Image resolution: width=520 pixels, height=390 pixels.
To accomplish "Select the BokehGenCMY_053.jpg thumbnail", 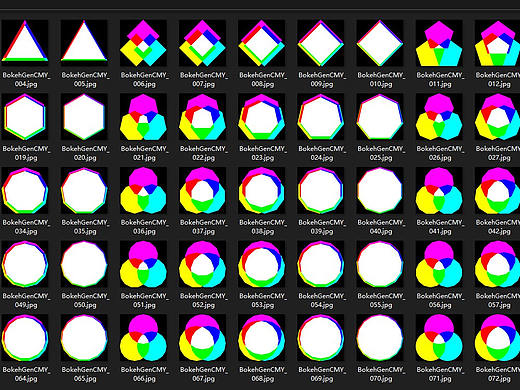I will click(x=262, y=264).
